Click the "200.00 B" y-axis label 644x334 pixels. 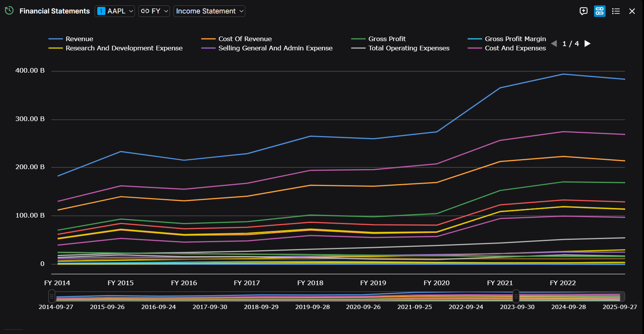point(30,167)
